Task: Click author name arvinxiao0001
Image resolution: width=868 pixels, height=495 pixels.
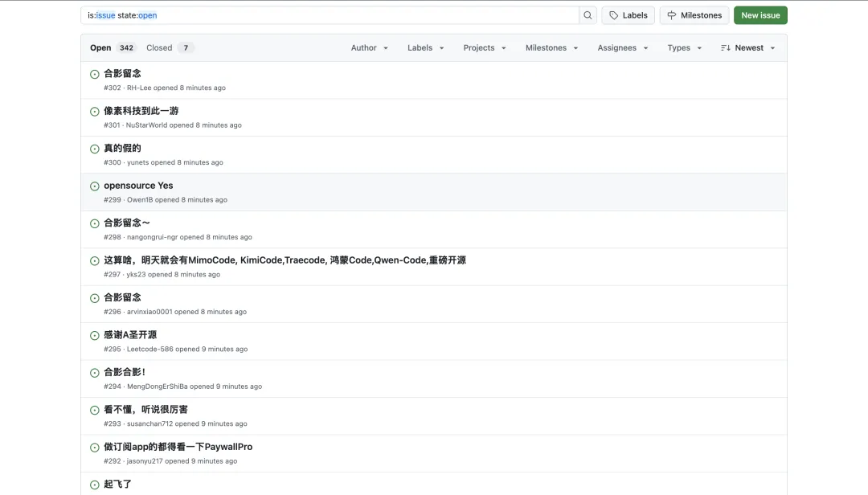Action: 149,312
